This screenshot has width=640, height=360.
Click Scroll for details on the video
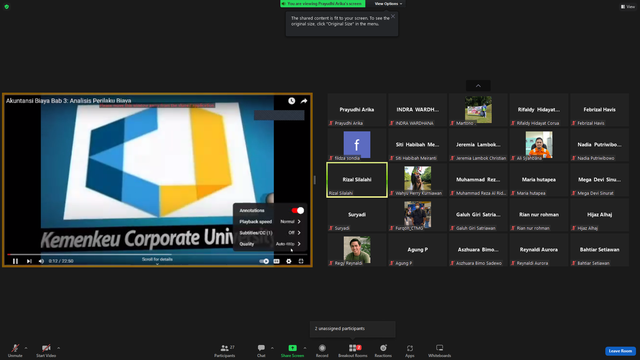[x=157, y=260]
